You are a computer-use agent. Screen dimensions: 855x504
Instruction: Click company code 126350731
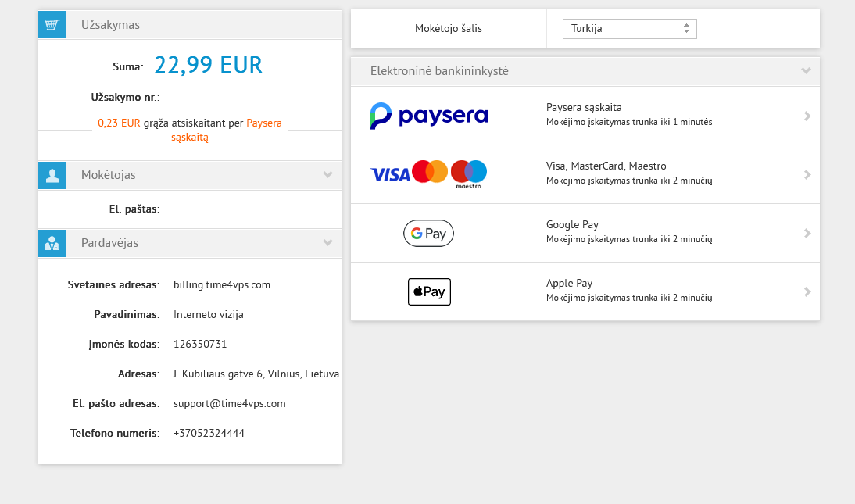click(200, 344)
